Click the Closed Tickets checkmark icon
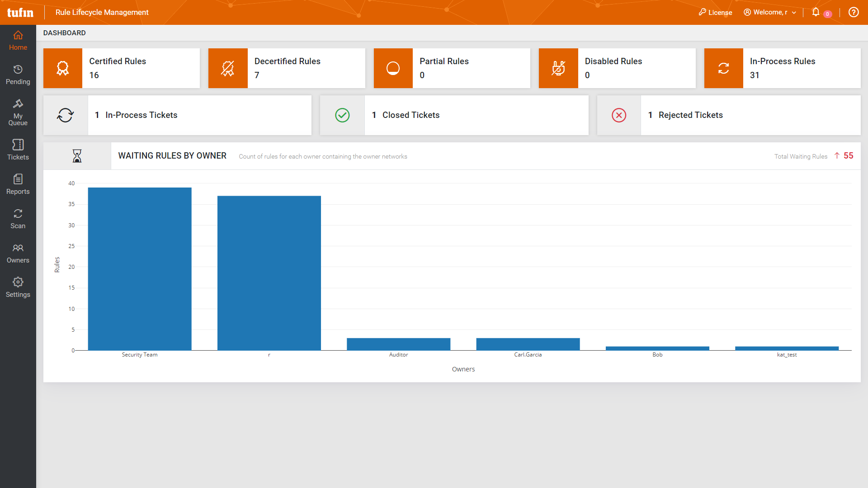Viewport: 868px width, 488px height. coord(343,114)
